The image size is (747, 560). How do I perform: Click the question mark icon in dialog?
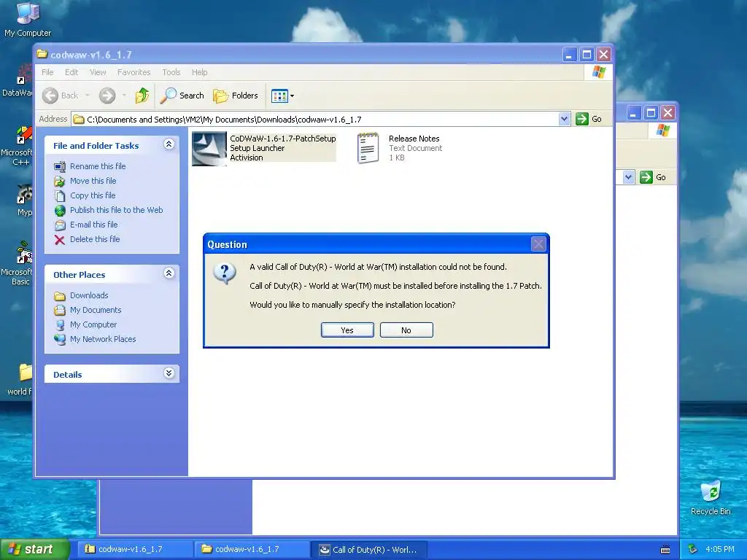(x=225, y=274)
